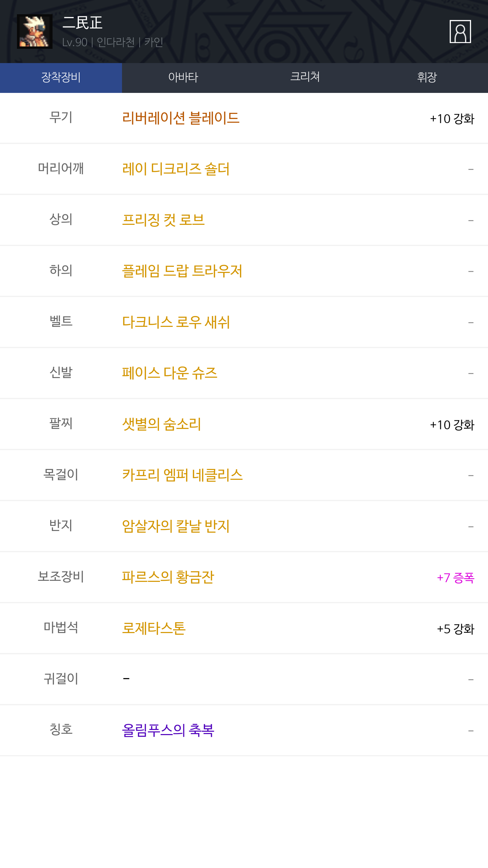
Task: View the 페이스 다운 슈즈 shoes
Action: pos(169,373)
